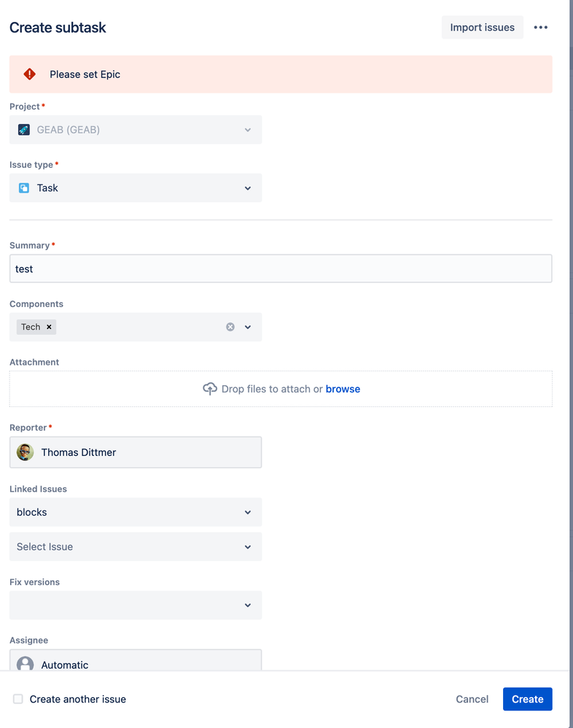573x728 pixels.
Task: Click the Import issues button
Action: (482, 27)
